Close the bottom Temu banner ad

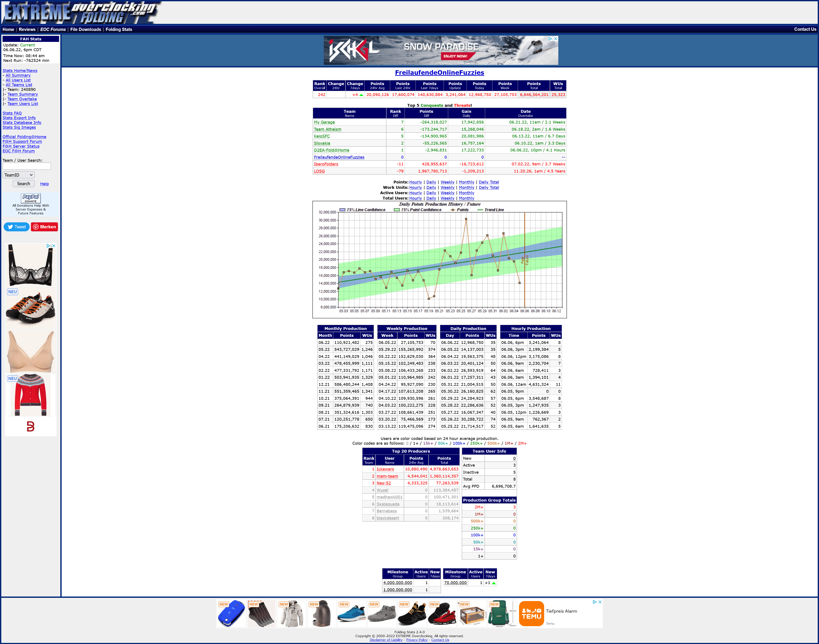600,602
